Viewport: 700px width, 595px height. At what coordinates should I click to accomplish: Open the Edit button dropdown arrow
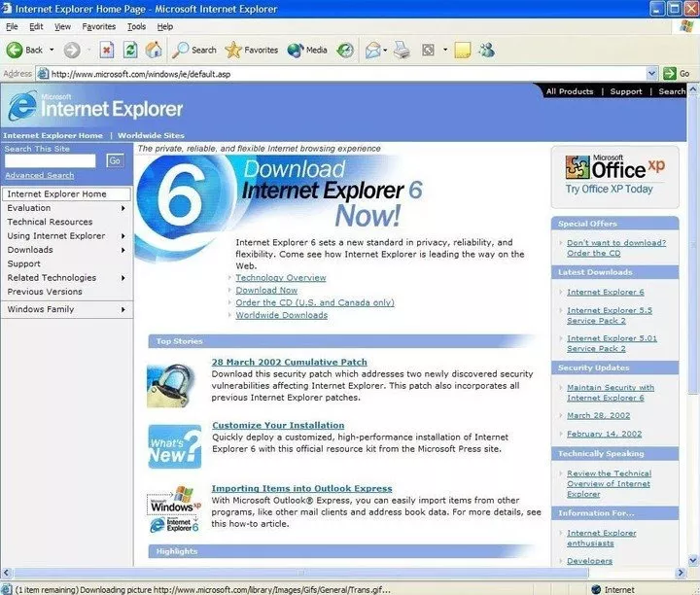[x=444, y=50]
